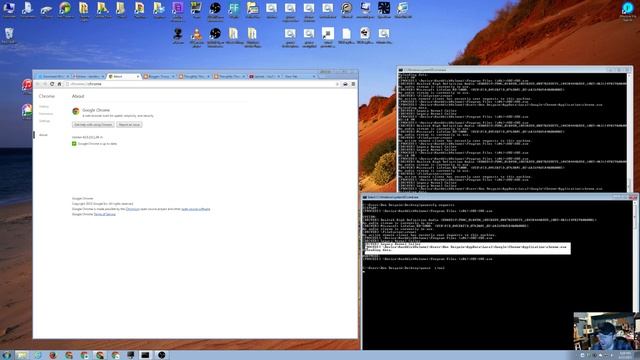Open the Recycle Bin desktop icon
The image size is (640, 360).
(x=9, y=34)
